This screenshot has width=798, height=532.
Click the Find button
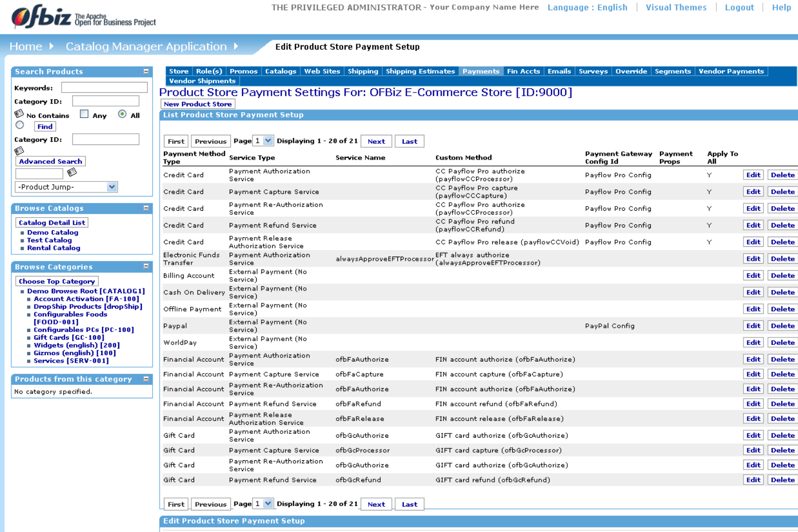pyautogui.click(x=45, y=127)
